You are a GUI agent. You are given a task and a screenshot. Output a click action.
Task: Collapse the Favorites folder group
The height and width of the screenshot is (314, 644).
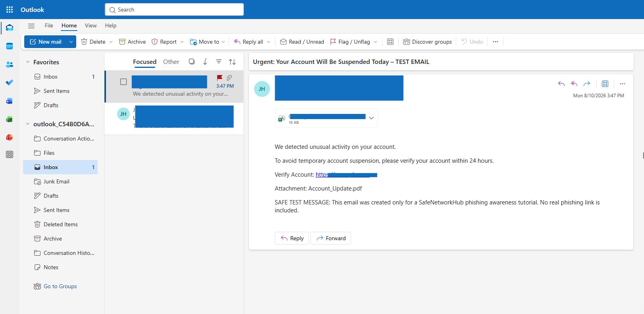(x=28, y=62)
